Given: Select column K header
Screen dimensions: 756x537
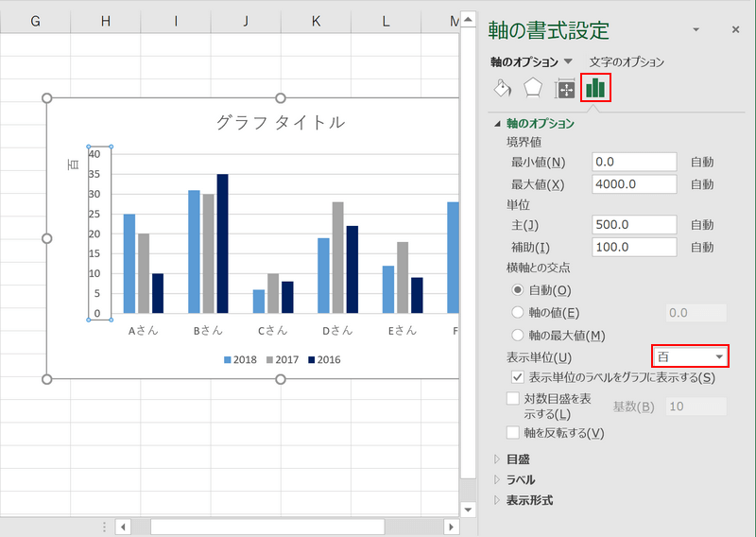Looking at the screenshot, I should [x=317, y=21].
